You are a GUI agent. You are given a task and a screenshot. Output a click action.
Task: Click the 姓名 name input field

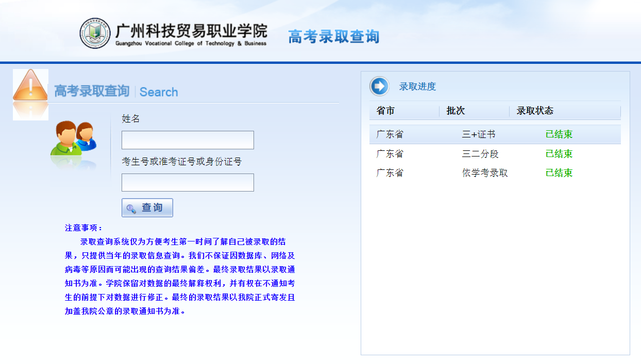click(x=188, y=140)
